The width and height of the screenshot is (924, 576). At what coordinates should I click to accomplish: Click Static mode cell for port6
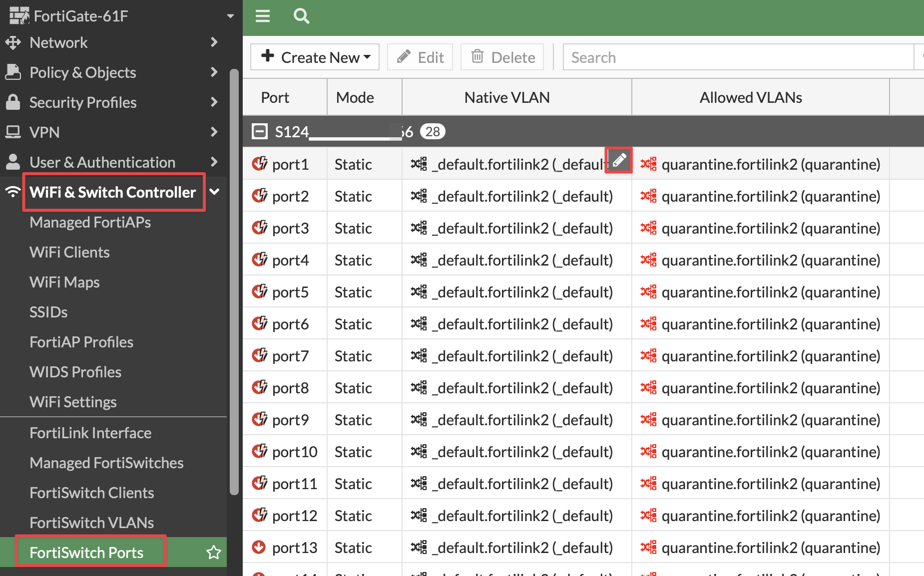tap(353, 324)
